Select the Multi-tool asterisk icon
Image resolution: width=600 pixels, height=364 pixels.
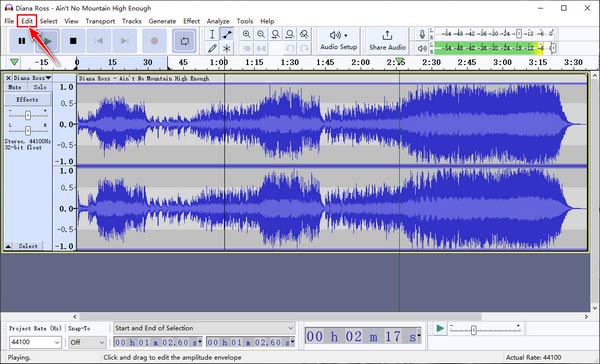227,48
